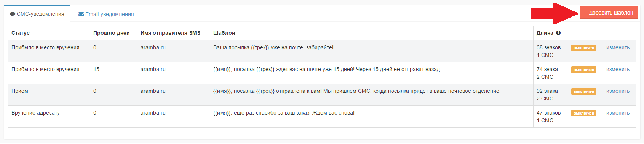
Task: Toggle выключен badge for 15-day reminder template
Action: tap(584, 70)
